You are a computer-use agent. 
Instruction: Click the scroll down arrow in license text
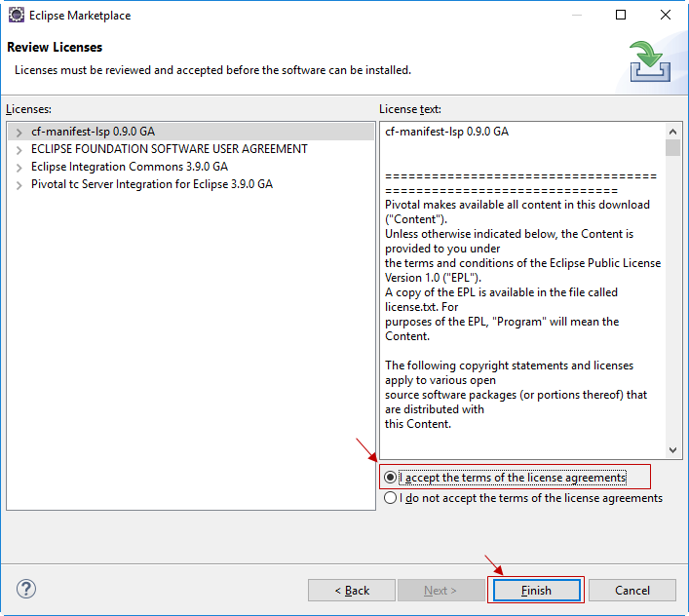[x=672, y=450]
